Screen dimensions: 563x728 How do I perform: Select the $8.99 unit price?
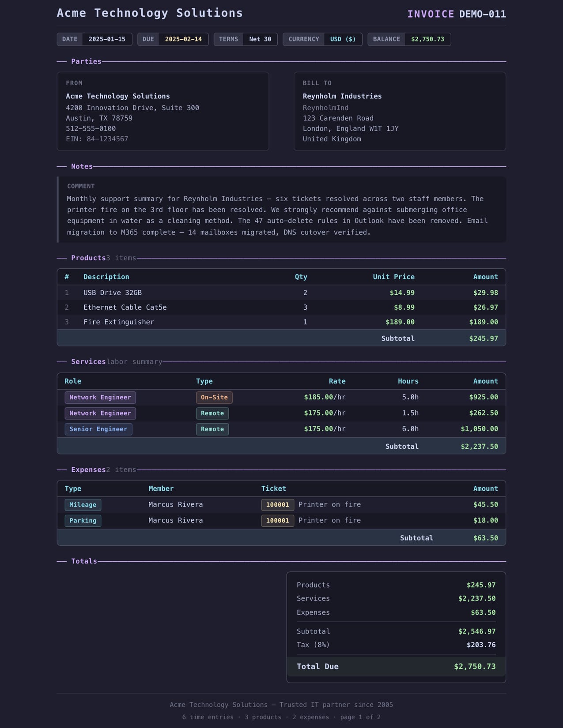coord(404,308)
